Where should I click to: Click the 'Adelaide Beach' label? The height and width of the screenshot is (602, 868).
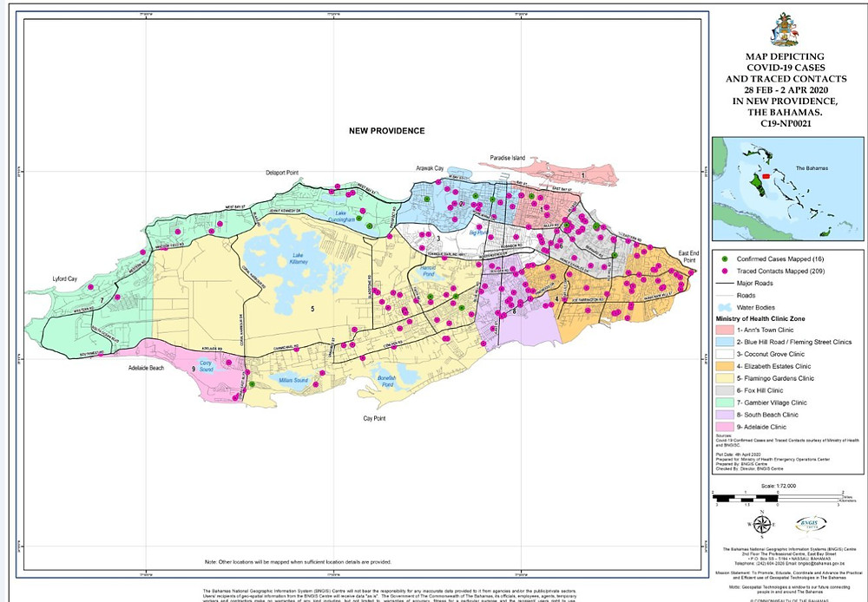(146, 368)
